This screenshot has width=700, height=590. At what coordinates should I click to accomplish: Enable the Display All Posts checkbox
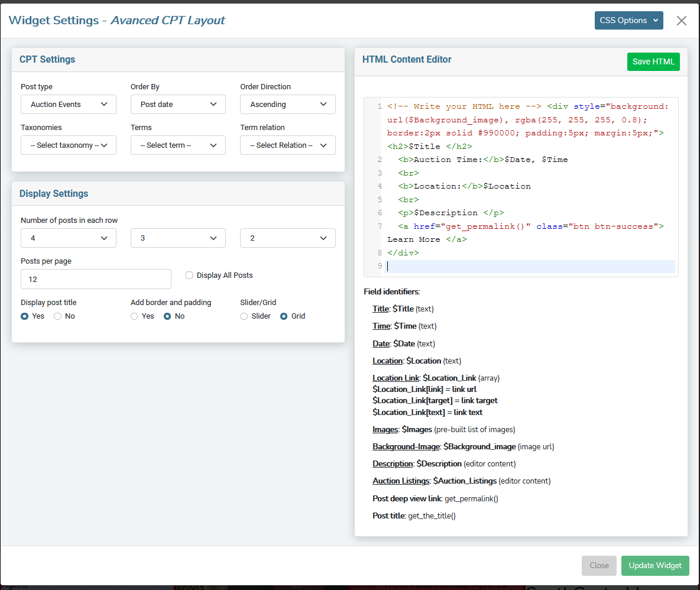189,275
